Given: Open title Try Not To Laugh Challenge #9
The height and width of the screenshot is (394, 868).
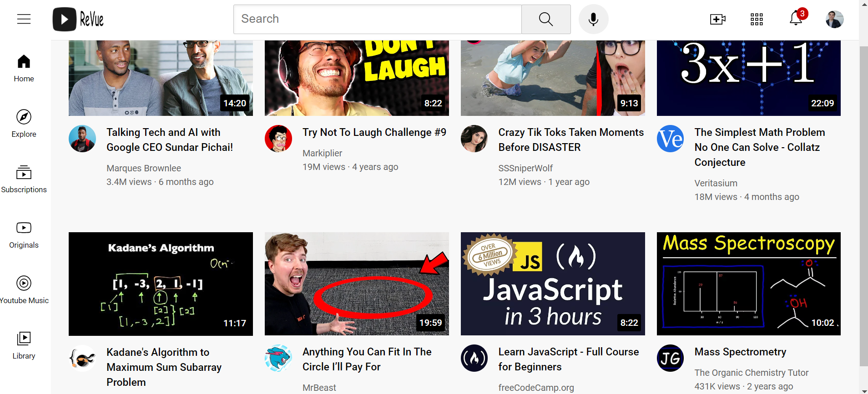Looking at the screenshot, I should [x=374, y=132].
